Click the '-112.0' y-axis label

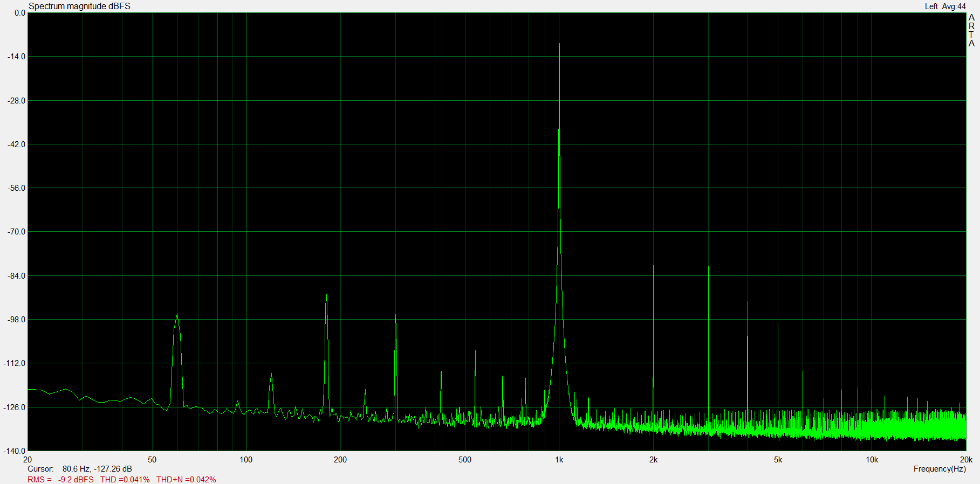tap(15, 363)
